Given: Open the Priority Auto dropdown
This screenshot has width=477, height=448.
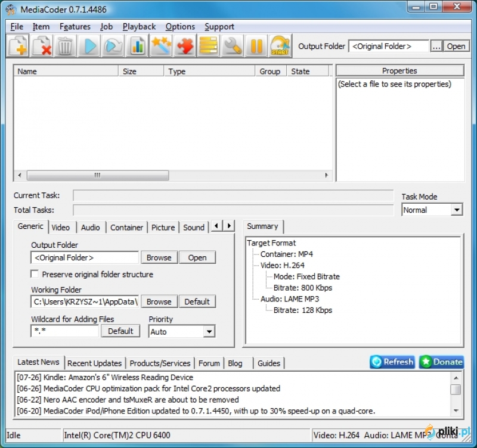Looking at the screenshot, I should 209,331.
